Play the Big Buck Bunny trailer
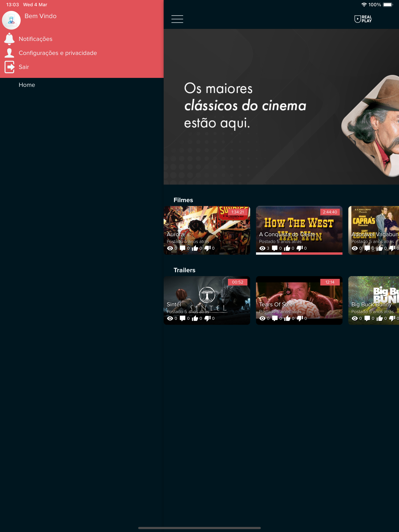Viewport: 399px width, 532px height. 373,300
